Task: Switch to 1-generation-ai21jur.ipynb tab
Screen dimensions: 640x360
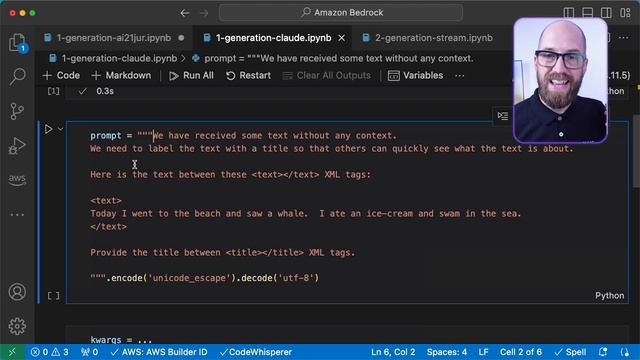Action: [x=114, y=38]
